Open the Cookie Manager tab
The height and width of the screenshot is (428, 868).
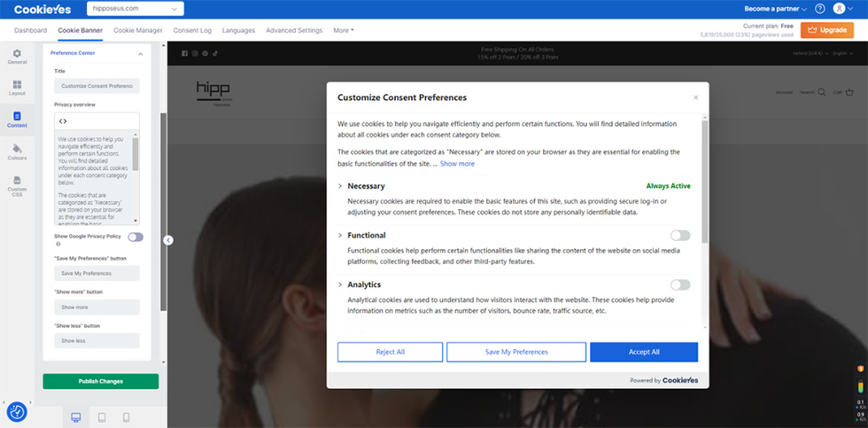137,30
